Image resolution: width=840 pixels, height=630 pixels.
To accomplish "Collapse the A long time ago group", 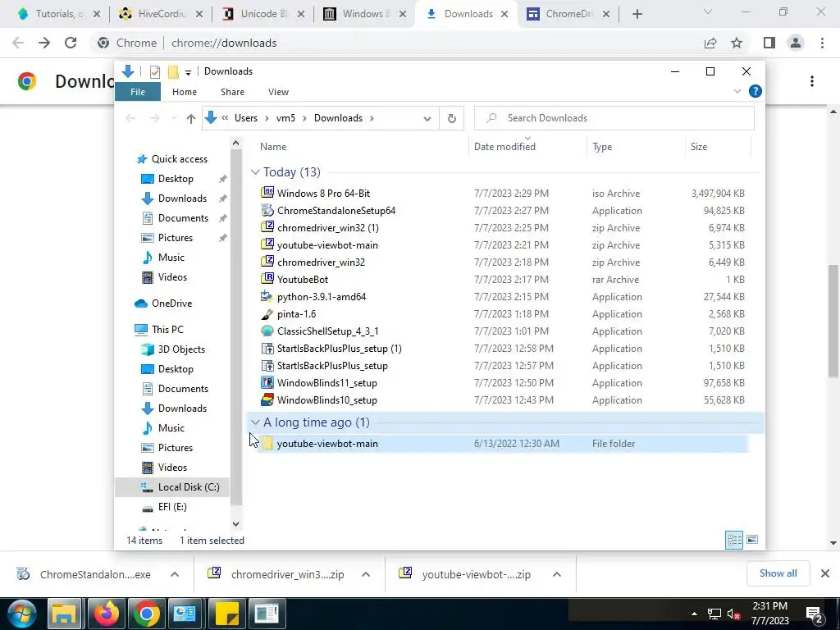I will 255,422.
